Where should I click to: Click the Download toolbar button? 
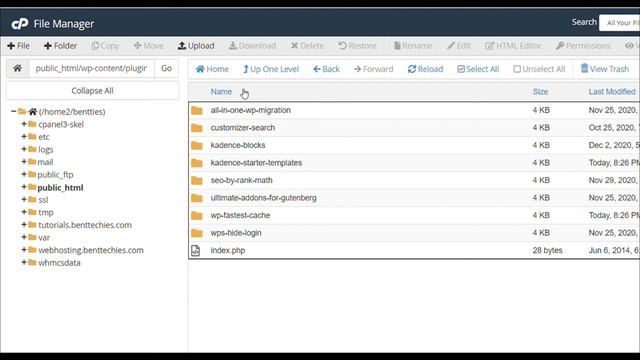tap(252, 46)
